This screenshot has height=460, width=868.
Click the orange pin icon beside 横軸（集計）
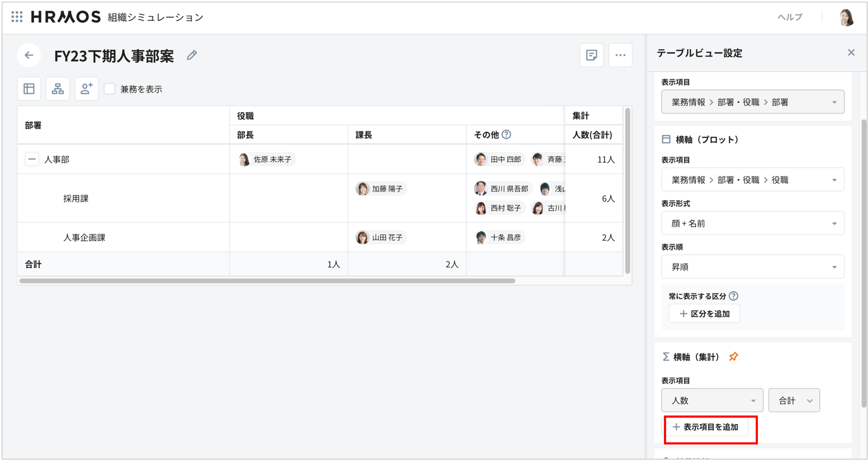click(x=733, y=357)
